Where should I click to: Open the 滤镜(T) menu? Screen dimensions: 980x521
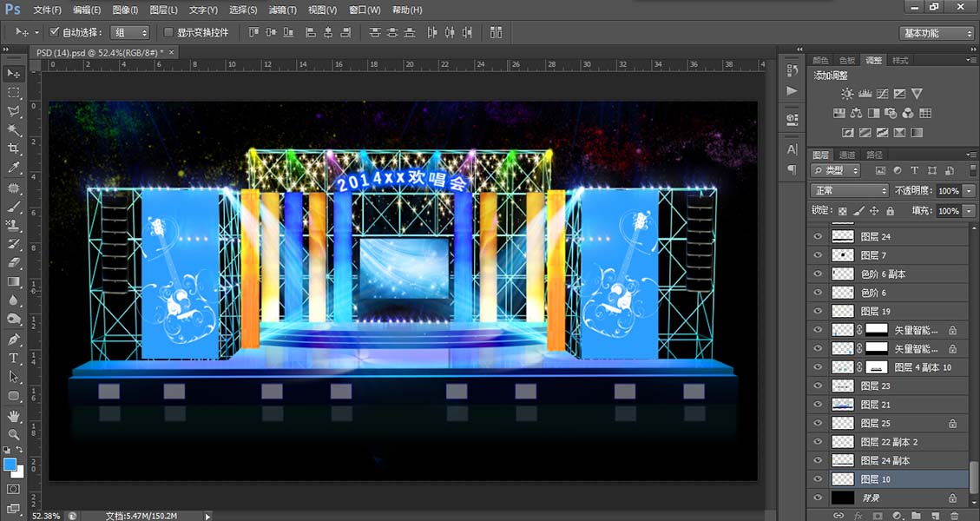[282, 10]
